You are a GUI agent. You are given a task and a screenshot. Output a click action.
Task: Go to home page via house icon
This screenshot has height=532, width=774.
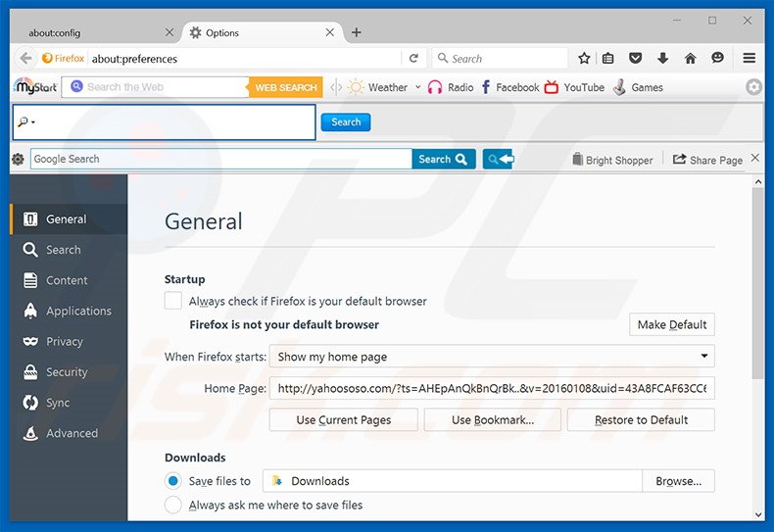[x=690, y=58]
